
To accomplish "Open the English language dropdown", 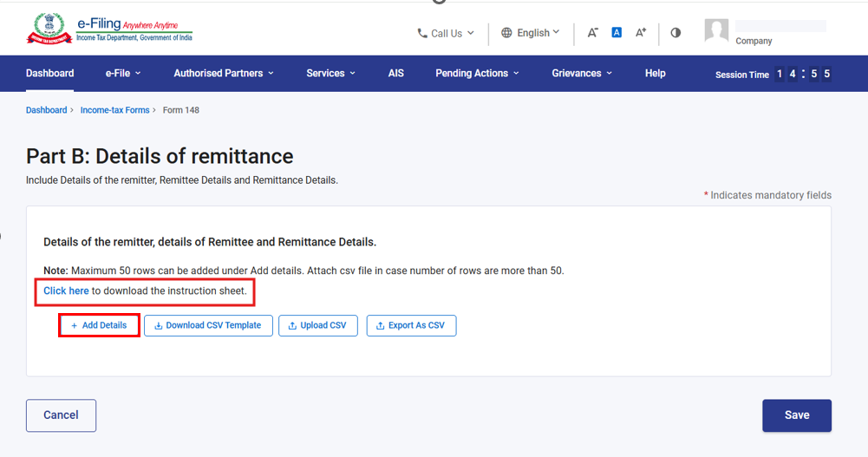I will (x=531, y=33).
